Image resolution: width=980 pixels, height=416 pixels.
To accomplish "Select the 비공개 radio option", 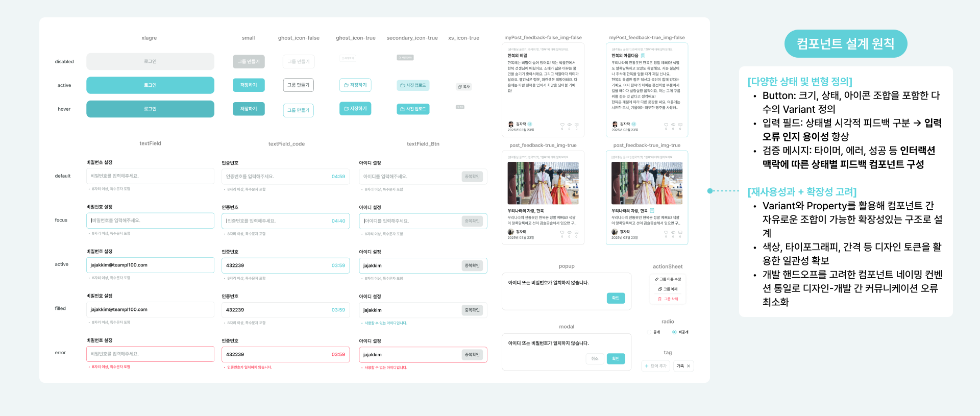I will coord(680,332).
